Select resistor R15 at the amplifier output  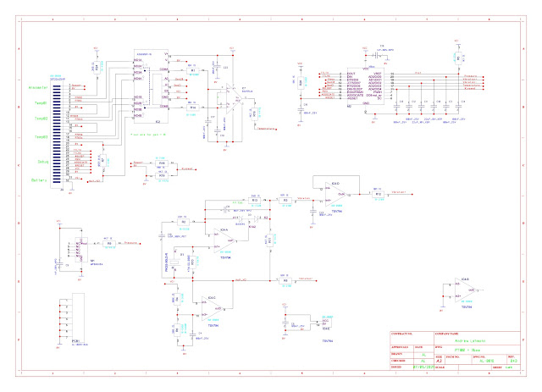pos(255,113)
